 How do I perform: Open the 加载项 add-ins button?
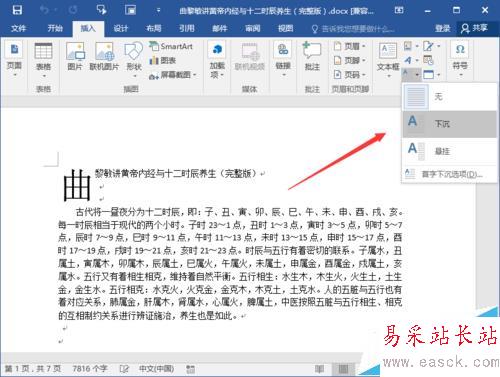click(217, 60)
